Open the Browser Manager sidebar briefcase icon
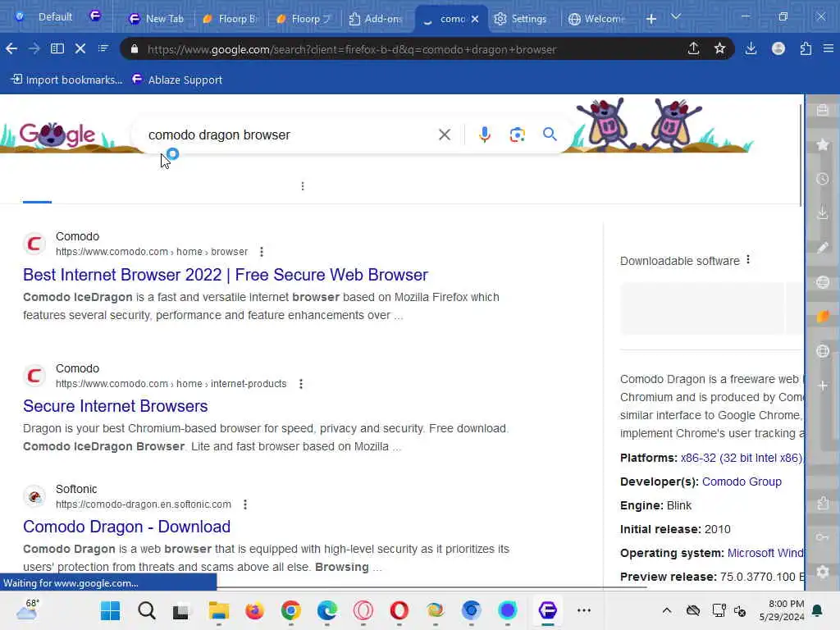The image size is (840, 630). tap(823, 111)
